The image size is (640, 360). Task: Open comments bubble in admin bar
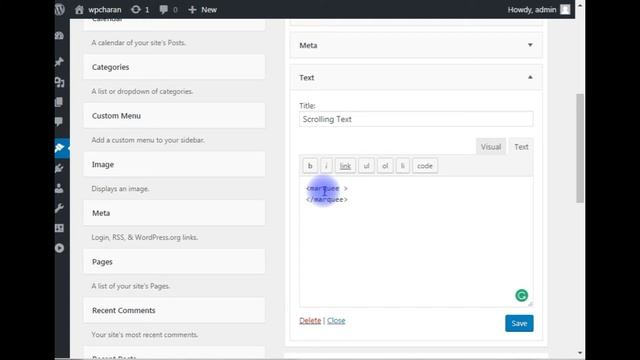169,9
